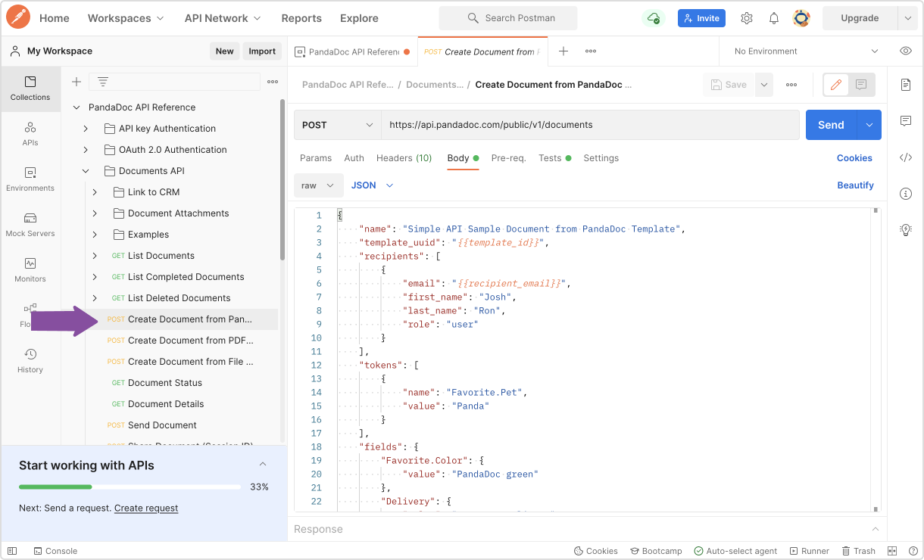Open the Monitors sidebar section
Screen dimensions: 924x560
[x=30, y=269]
